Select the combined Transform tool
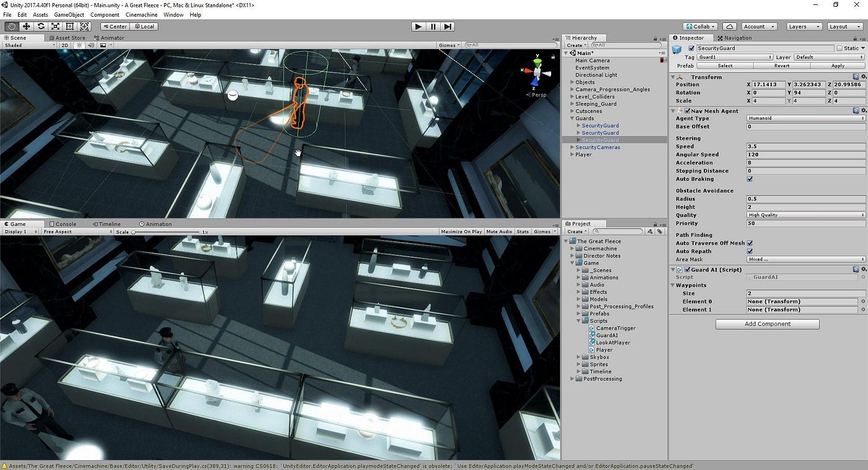Viewport: 868px width, 470px height. click(x=84, y=26)
